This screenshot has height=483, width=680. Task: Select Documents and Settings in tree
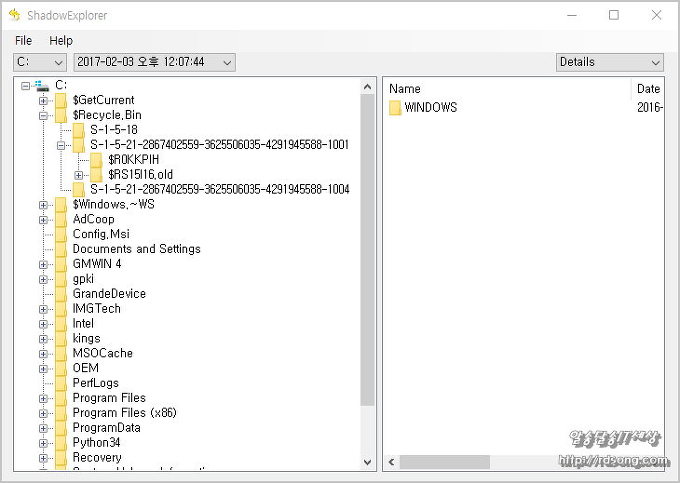click(x=136, y=249)
